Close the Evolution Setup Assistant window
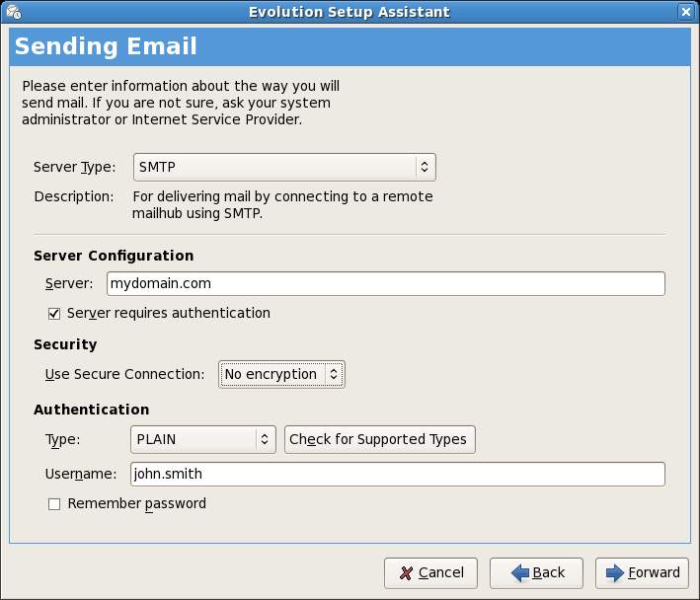 pyautogui.click(x=685, y=12)
